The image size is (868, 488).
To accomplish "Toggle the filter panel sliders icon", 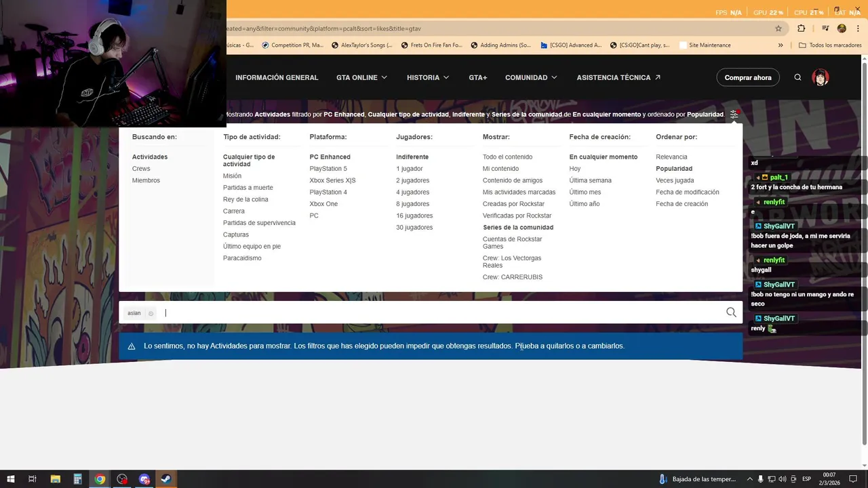I will (734, 115).
